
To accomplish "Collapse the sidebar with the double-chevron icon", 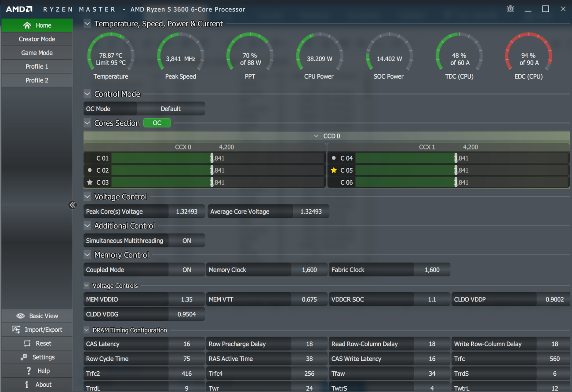I will (x=73, y=205).
